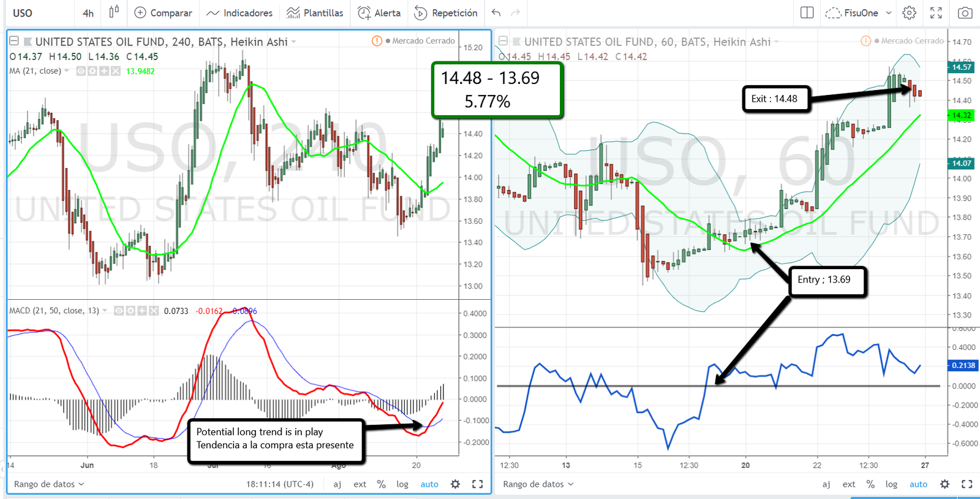Toggle log scale on left chart
Screen dimensions: 980x499
coord(402,484)
